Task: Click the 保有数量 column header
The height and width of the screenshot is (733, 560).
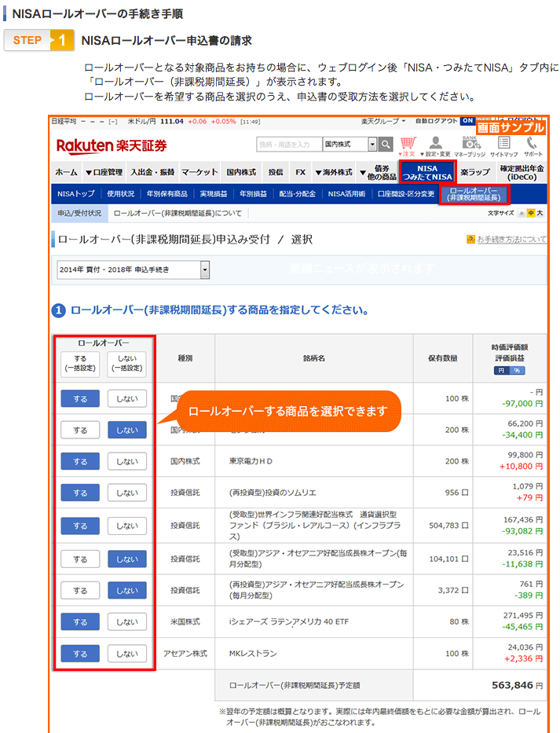Action: click(442, 358)
